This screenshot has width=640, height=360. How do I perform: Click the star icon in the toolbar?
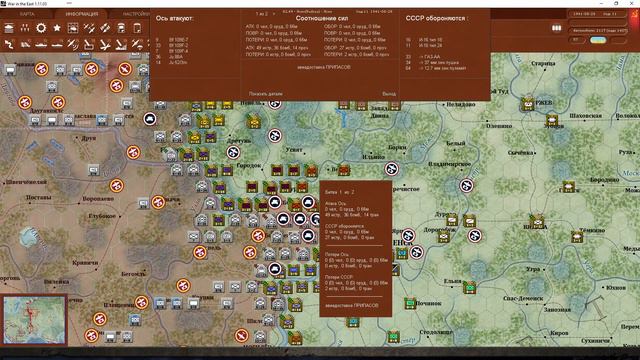point(57,28)
